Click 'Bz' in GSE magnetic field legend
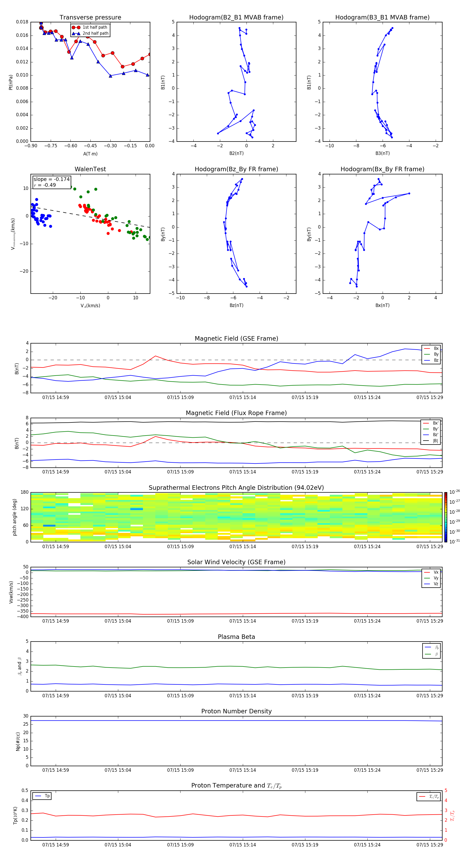The image size is (473, 868). [431, 360]
